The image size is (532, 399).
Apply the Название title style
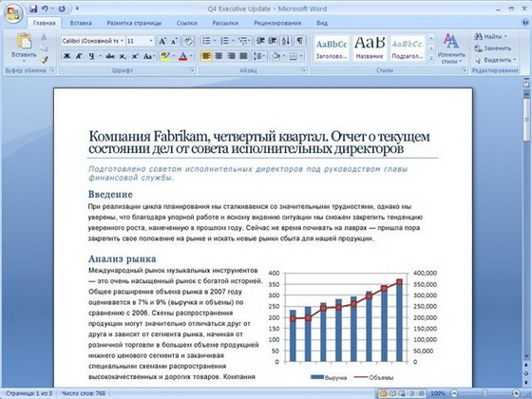pos(370,48)
